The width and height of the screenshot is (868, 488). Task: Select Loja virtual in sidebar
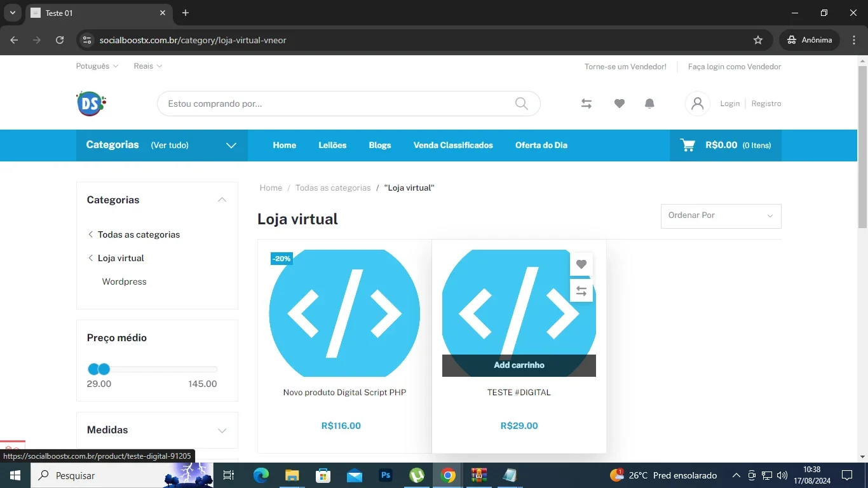tap(121, 258)
